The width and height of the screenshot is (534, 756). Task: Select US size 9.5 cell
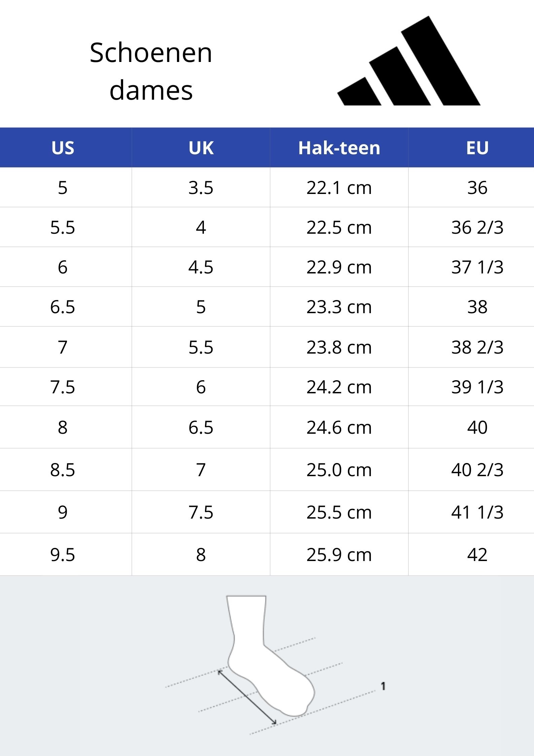pyautogui.click(x=63, y=555)
